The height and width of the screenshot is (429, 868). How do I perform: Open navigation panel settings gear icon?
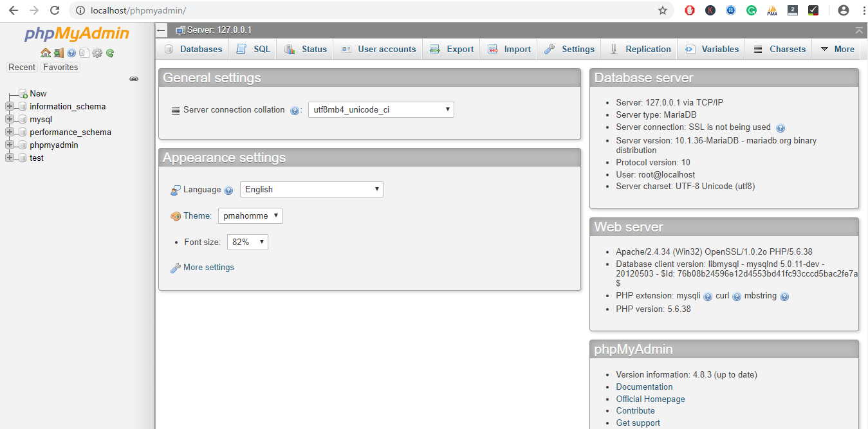pos(97,53)
